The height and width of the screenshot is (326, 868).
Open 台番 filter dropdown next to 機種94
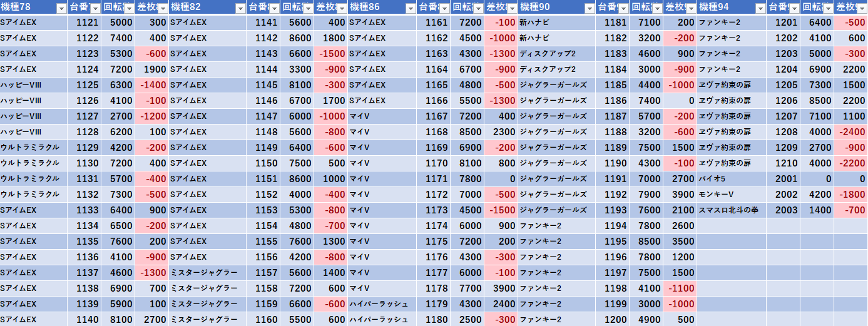(794, 8)
